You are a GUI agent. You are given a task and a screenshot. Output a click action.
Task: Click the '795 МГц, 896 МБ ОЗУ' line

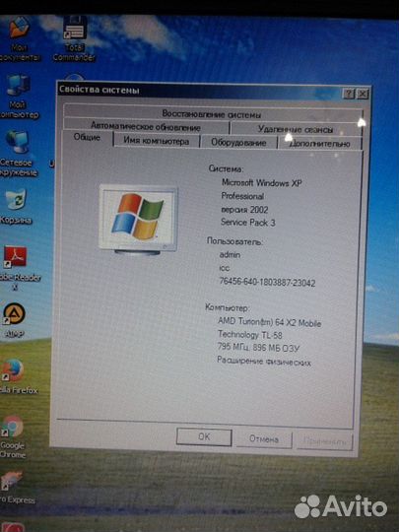[258, 348]
